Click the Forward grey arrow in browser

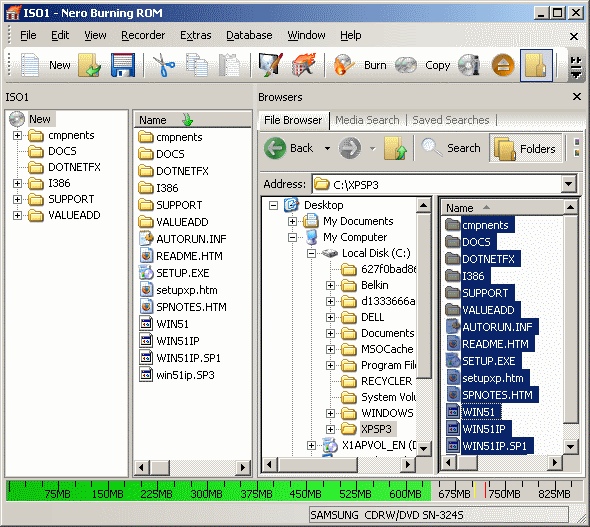[350, 148]
